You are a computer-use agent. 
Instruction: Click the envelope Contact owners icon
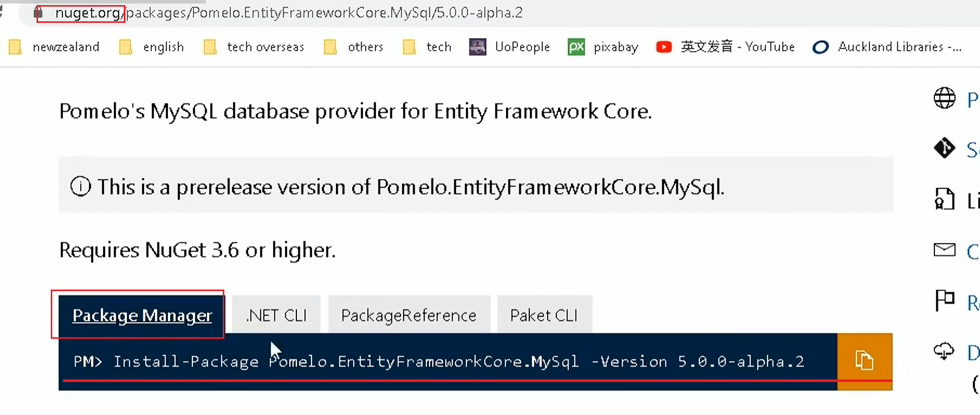(x=944, y=250)
